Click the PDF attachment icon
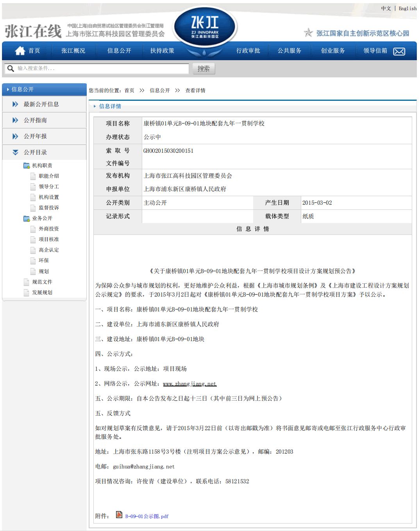Image resolution: width=420 pixels, height=531 pixels. pyautogui.click(x=119, y=515)
